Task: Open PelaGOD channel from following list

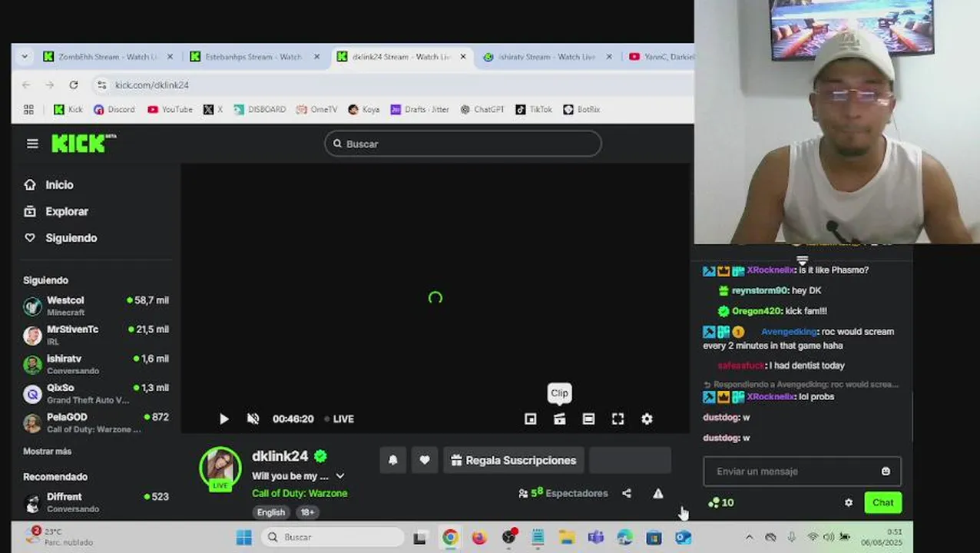Action: coord(96,422)
